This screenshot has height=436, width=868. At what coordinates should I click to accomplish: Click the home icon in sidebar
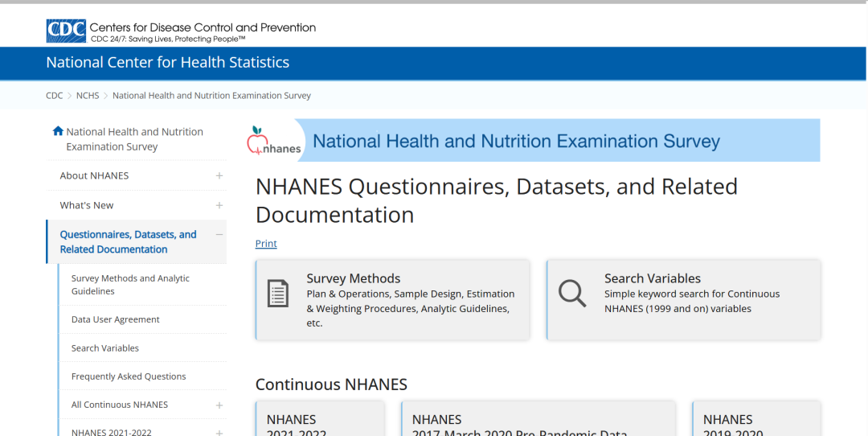pyautogui.click(x=58, y=131)
